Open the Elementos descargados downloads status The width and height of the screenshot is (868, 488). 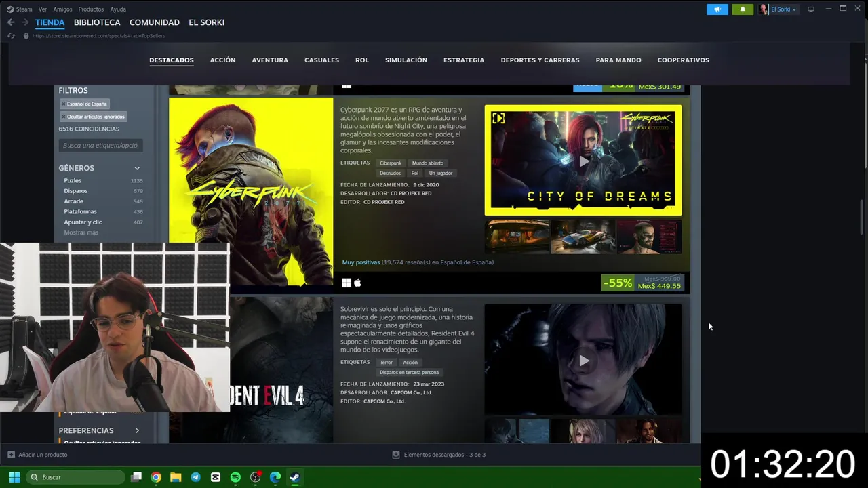[x=439, y=455]
